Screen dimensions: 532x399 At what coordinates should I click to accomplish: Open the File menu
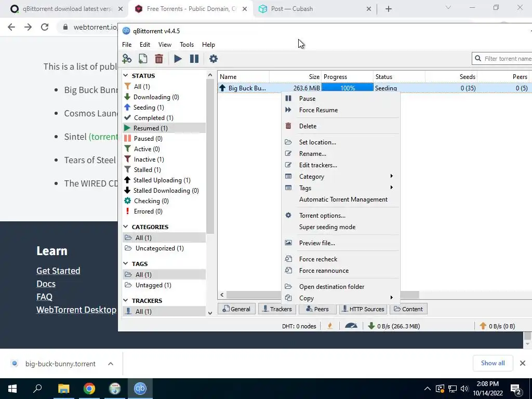[x=127, y=45]
